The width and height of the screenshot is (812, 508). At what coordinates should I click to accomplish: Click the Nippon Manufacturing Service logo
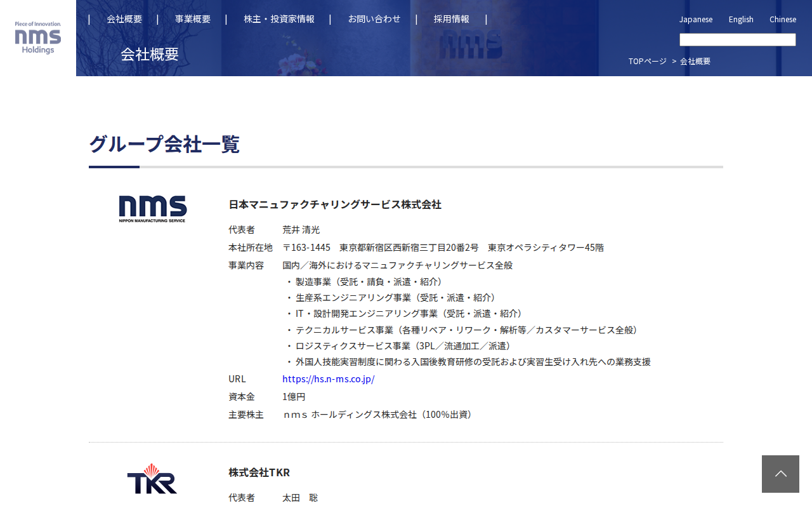pos(153,209)
